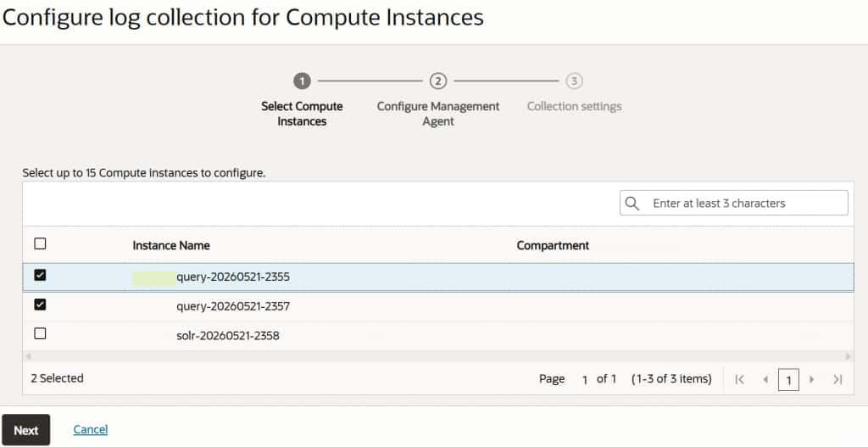
Task: Toggle the select-all header checkbox
Action: (x=40, y=243)
